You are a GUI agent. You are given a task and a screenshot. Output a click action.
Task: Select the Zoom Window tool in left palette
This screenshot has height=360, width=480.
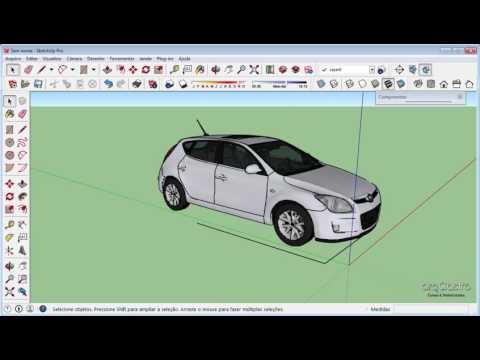pyautogui.click(x=22, y=279)
